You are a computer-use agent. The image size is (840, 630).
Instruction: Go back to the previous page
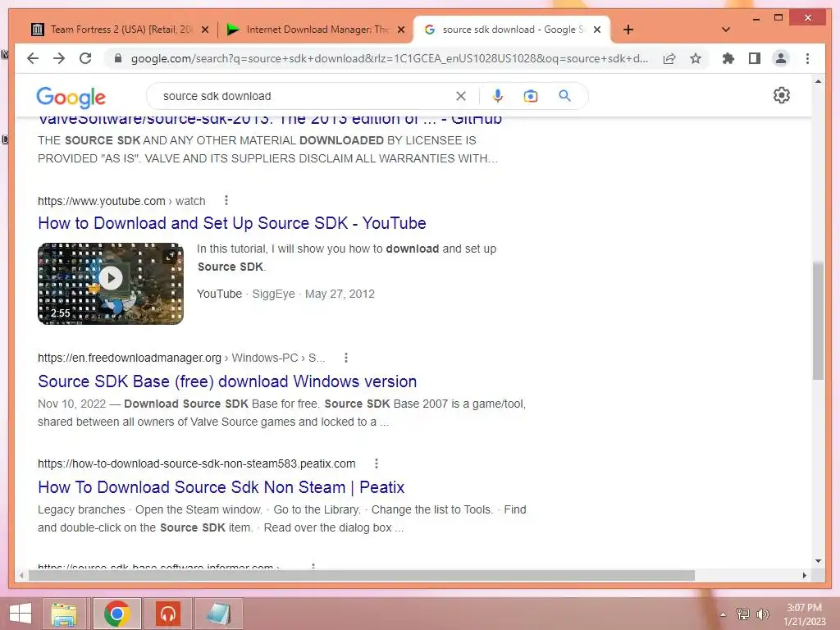coord(33,58)
